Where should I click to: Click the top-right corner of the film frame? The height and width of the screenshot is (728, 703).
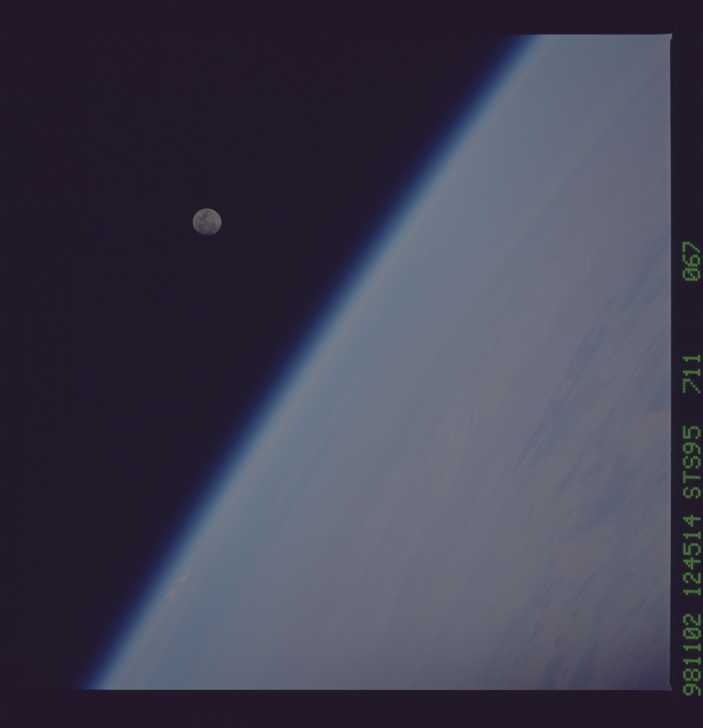coord(671,35)
